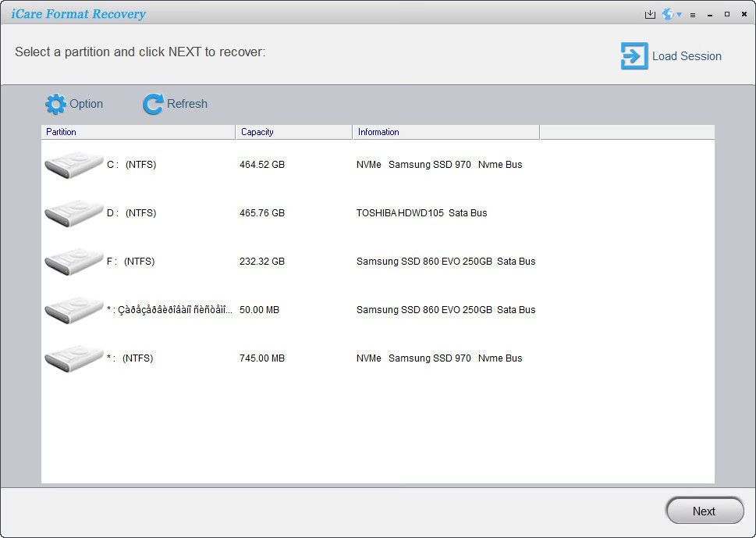Screen dimensions: 756x538
Task: Select the partition with garbled accented name
Action: pyautogui.click(x=170, y=310)
